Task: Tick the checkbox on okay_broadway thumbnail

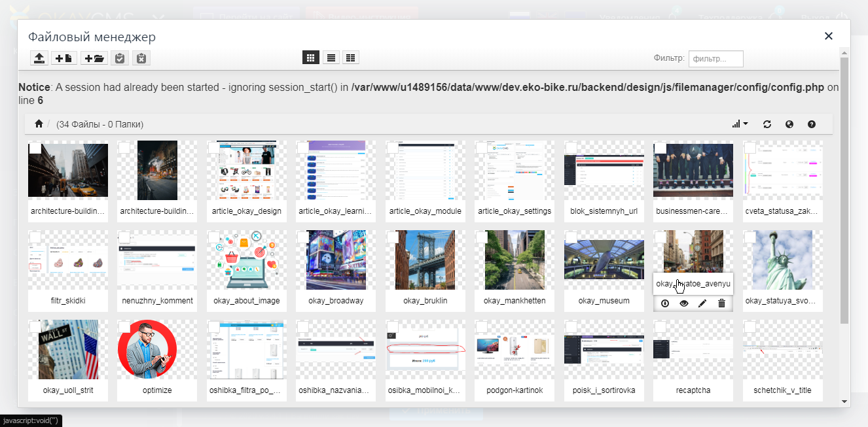Action: 303,238
